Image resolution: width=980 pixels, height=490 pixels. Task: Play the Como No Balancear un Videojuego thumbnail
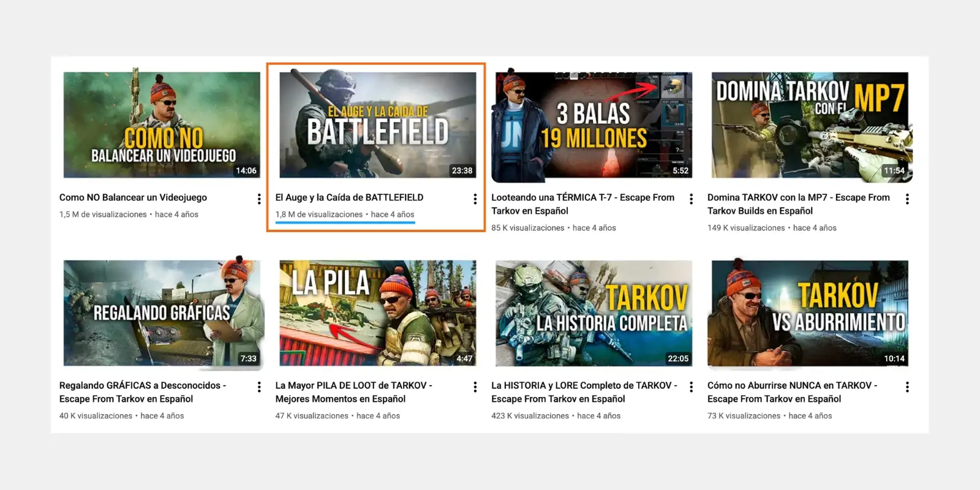tap(162, 125)
